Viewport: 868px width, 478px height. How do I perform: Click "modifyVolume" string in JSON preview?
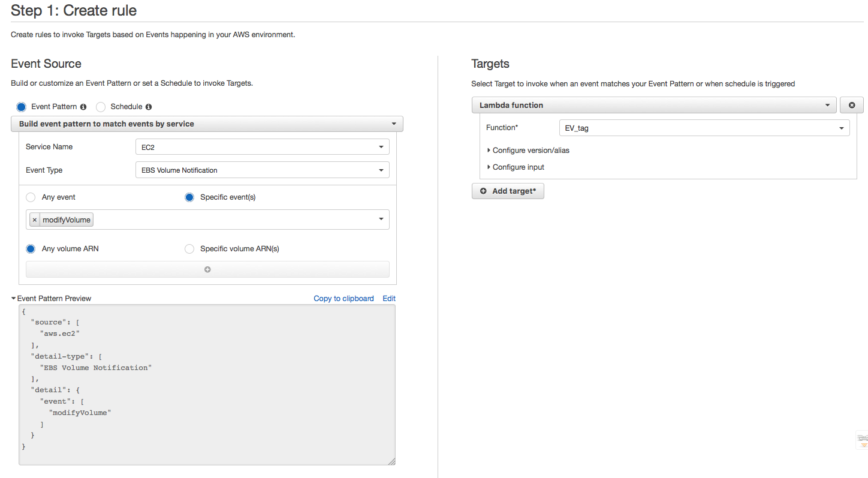click(80, 413)
